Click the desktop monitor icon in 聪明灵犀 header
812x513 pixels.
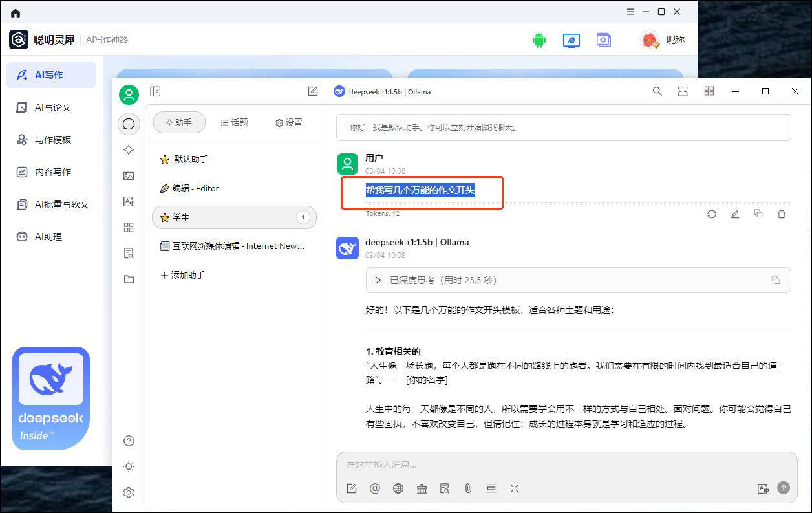(x=572, y=40)
